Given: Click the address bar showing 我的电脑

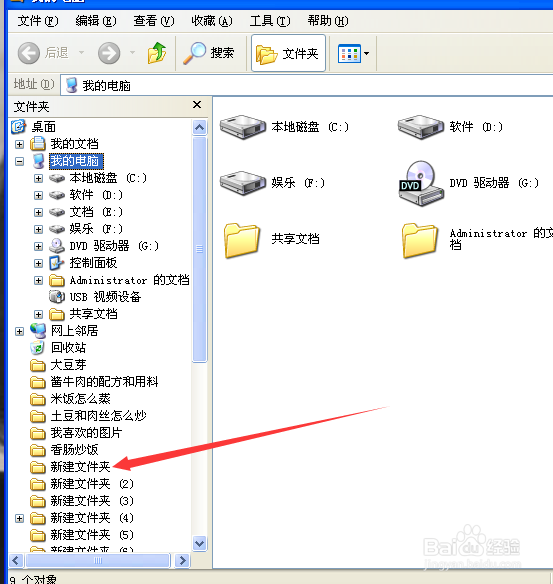Looking at the screenshot, I should coord(307,85).
